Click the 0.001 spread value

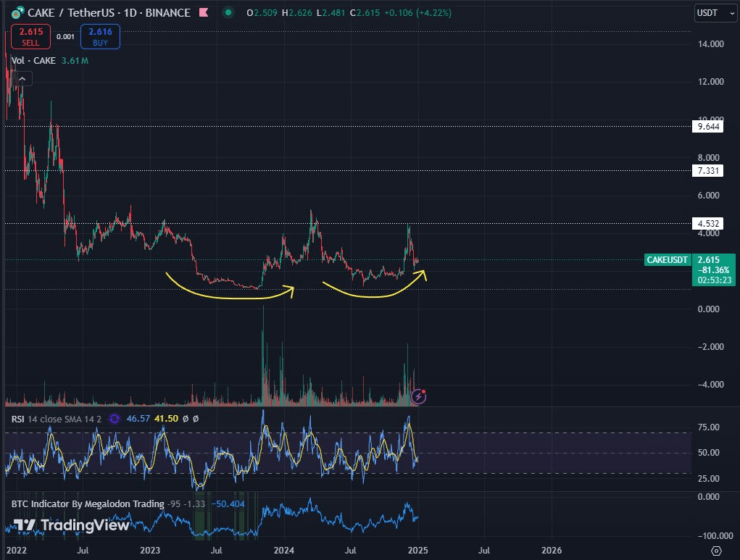tap(66, 36)
